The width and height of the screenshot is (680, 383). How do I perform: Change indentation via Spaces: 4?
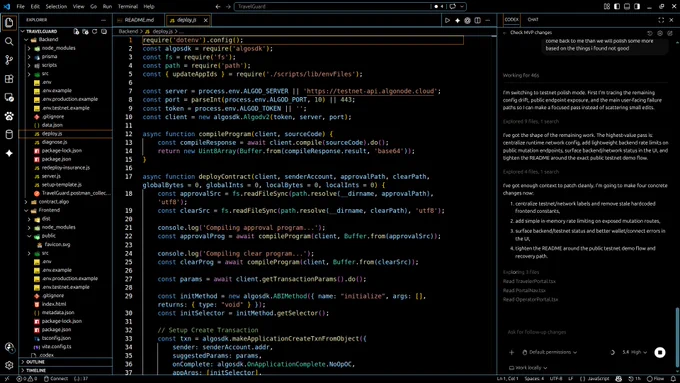[x=534, y=379]
